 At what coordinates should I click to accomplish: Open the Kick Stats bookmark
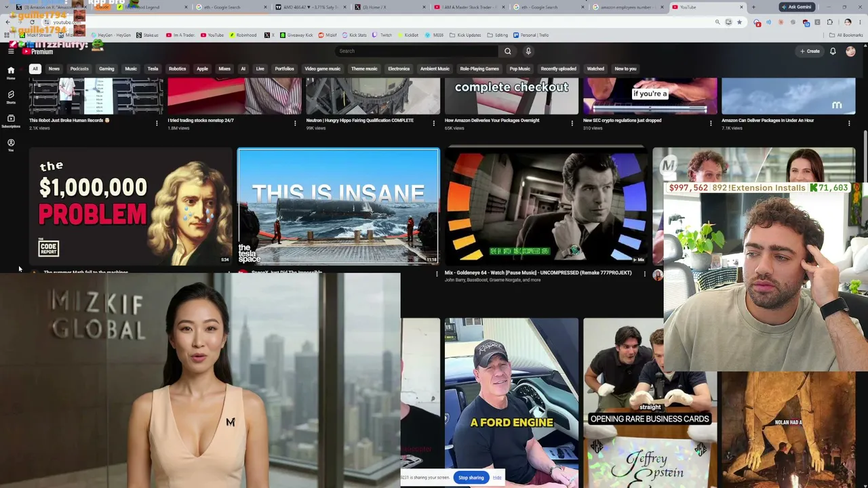(355, 35)
